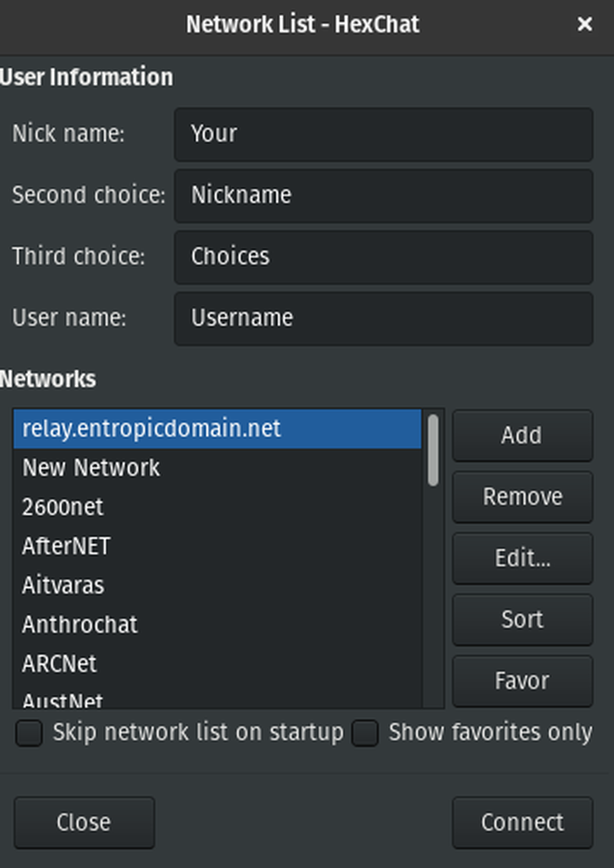The height and width of the screenshot is (868, 614).
Task: Click the User name text field
Action: click(x=384, y=318)
